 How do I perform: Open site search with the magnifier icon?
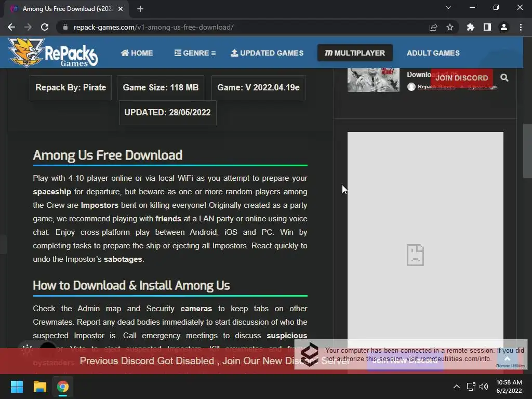pyautogui.click(x=504, y=78)
